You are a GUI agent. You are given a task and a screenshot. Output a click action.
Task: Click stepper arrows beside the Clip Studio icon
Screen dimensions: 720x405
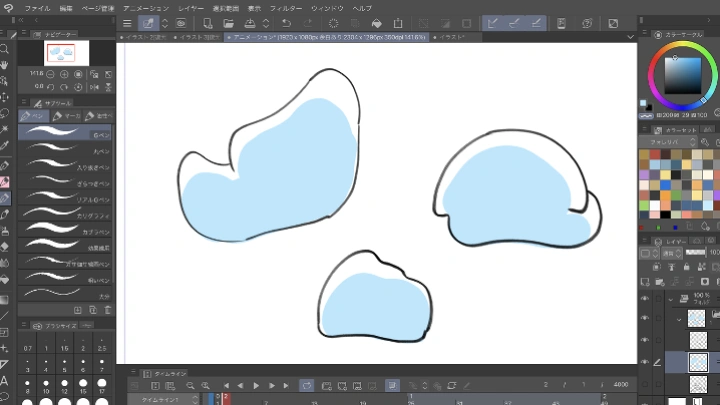[165, 23]
